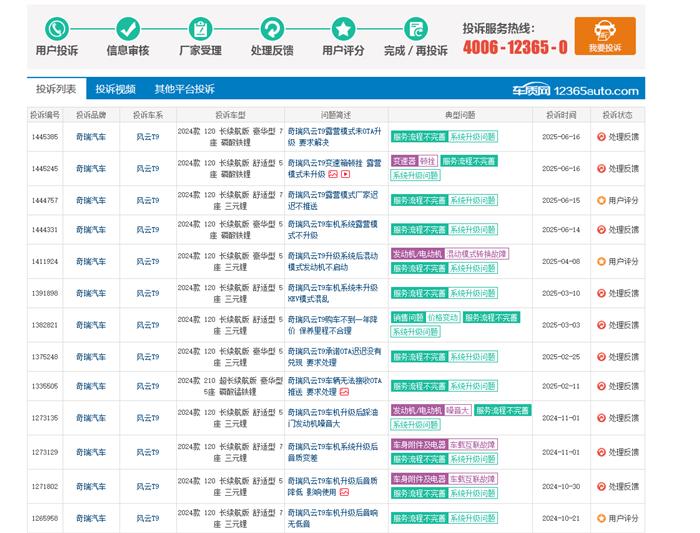Click car model cell 2024款 210 超长续航版
Image resolution: width=700 pixels, height=533 pixels.
tap(230, 386)
